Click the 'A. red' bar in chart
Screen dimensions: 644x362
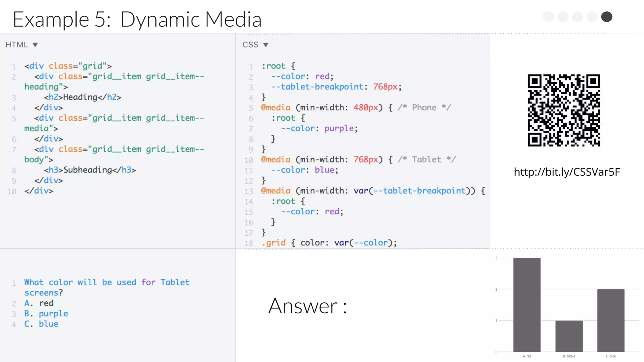(x=527, y=305)
